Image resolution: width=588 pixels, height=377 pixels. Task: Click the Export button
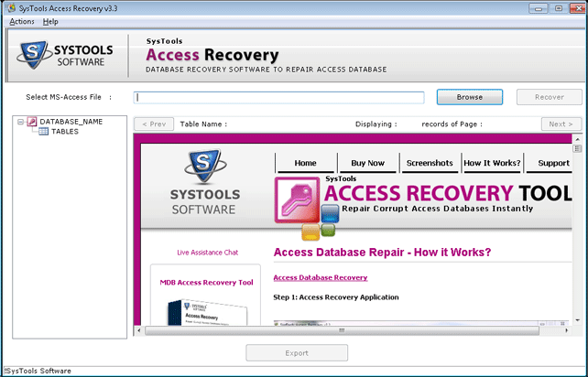click(x=297, y=353)
